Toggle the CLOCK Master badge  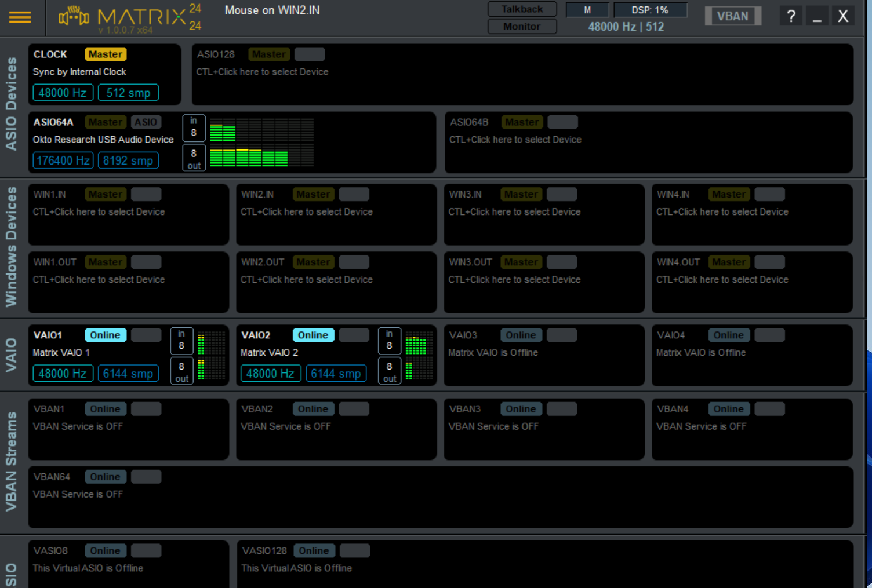point(106,54)
